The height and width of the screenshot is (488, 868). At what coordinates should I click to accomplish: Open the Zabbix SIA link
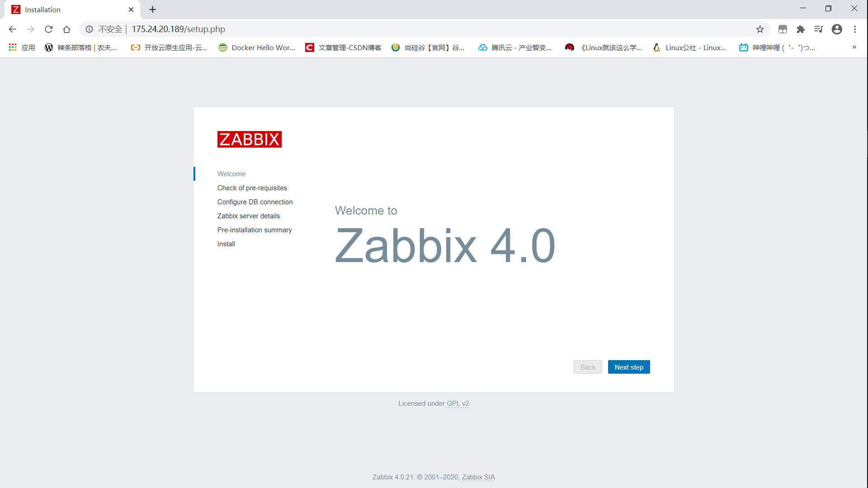[478, 477]
